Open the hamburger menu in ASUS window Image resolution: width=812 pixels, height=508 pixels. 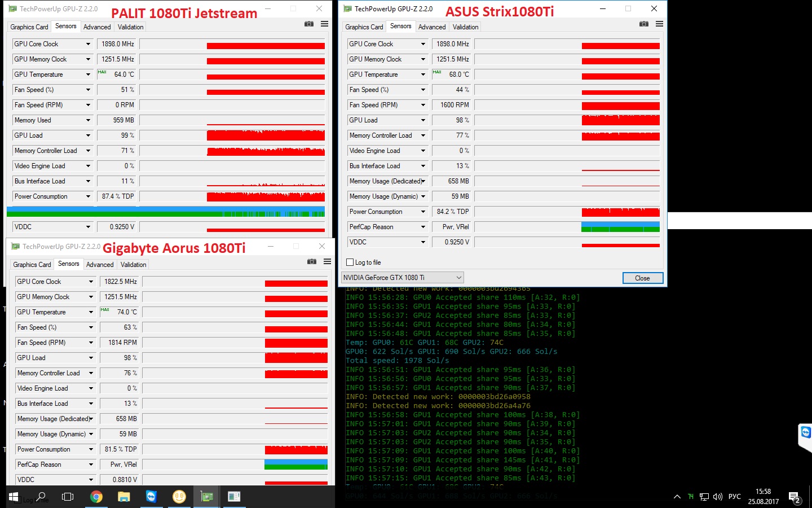[x=659, y=24]
